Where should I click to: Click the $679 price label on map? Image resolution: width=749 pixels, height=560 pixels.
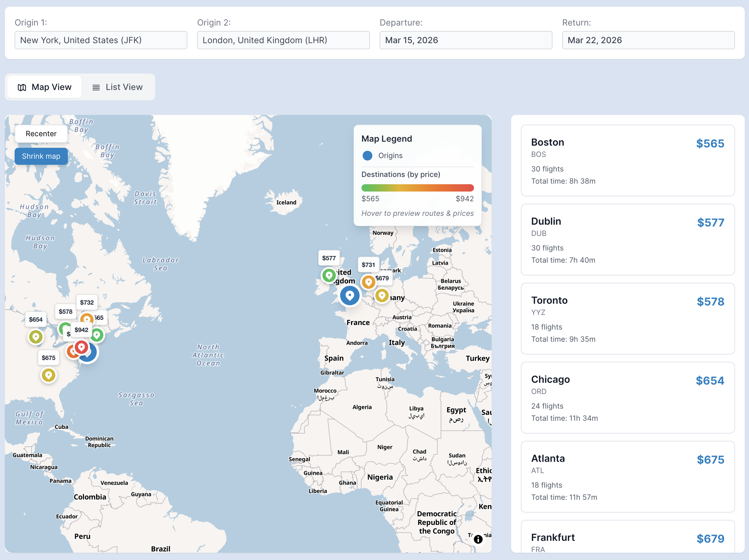(382, 278)
